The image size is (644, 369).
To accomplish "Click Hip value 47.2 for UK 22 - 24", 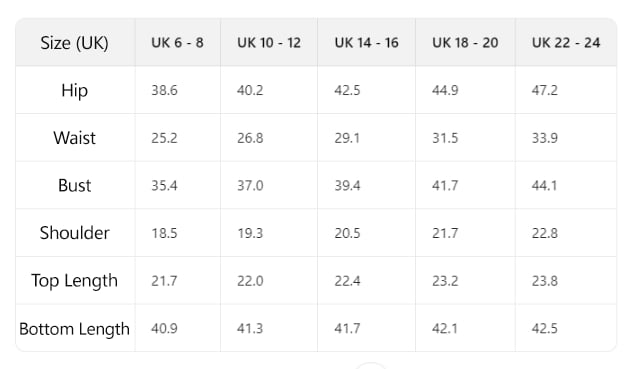I will [x=545, y=90].
